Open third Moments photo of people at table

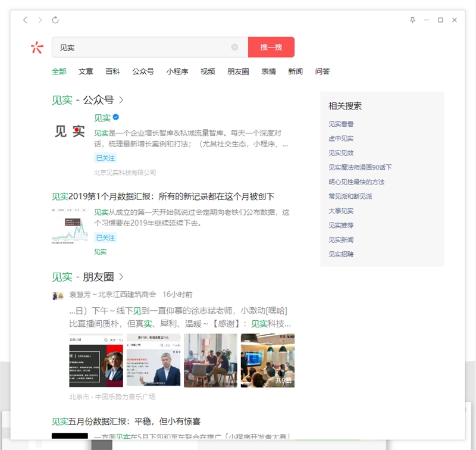point(211,361)
